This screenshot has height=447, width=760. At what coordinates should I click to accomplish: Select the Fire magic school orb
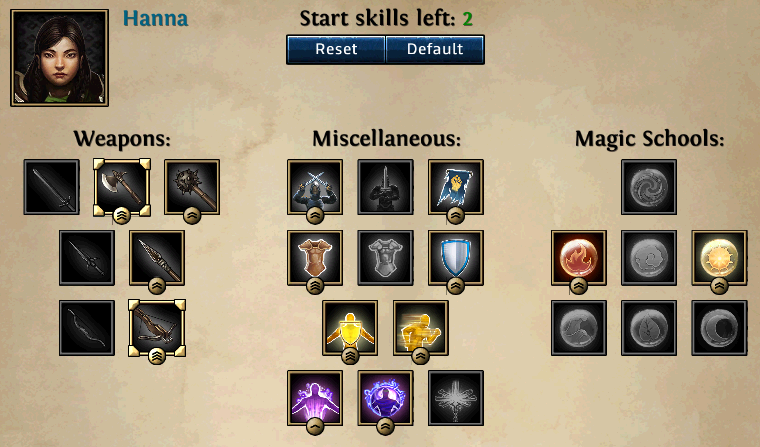pyautogui.click(x=579, y=257)
